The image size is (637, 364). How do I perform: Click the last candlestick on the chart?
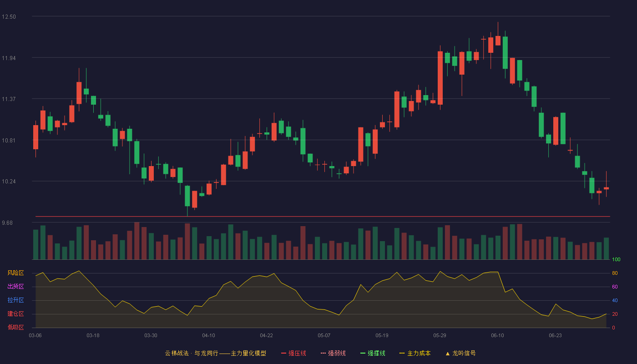[x=606, y=188]
